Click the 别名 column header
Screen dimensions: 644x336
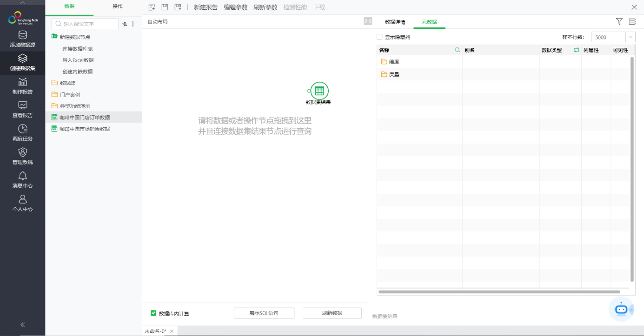470,50
